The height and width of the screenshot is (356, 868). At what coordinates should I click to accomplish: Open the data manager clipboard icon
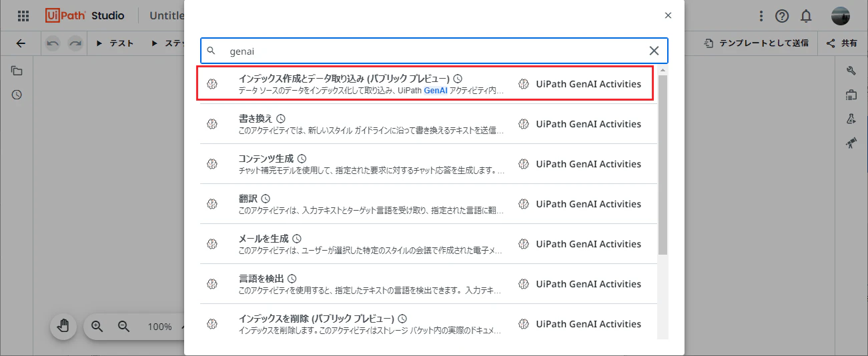851,95
